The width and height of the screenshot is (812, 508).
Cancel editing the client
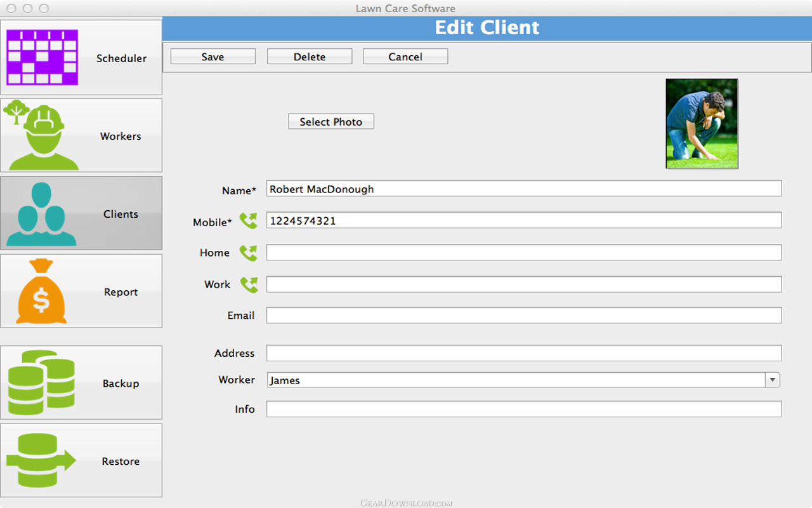click(405, 57)
